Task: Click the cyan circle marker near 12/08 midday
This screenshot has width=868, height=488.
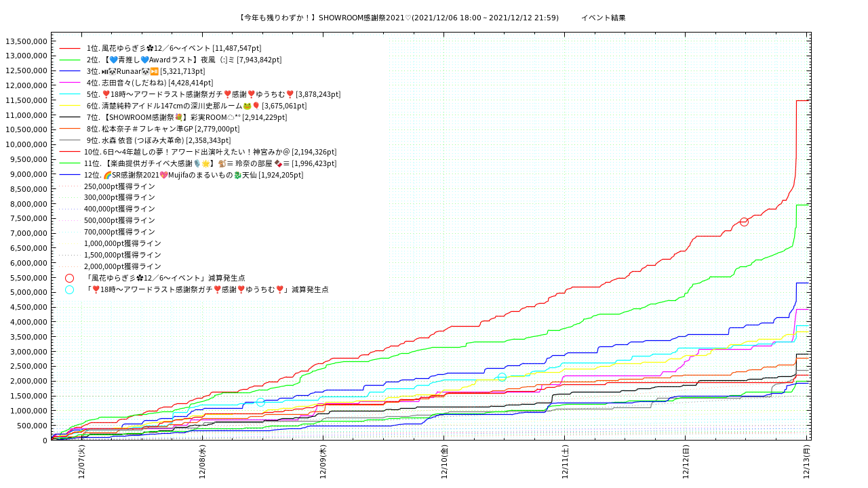Action: click(x=260, y=403)
